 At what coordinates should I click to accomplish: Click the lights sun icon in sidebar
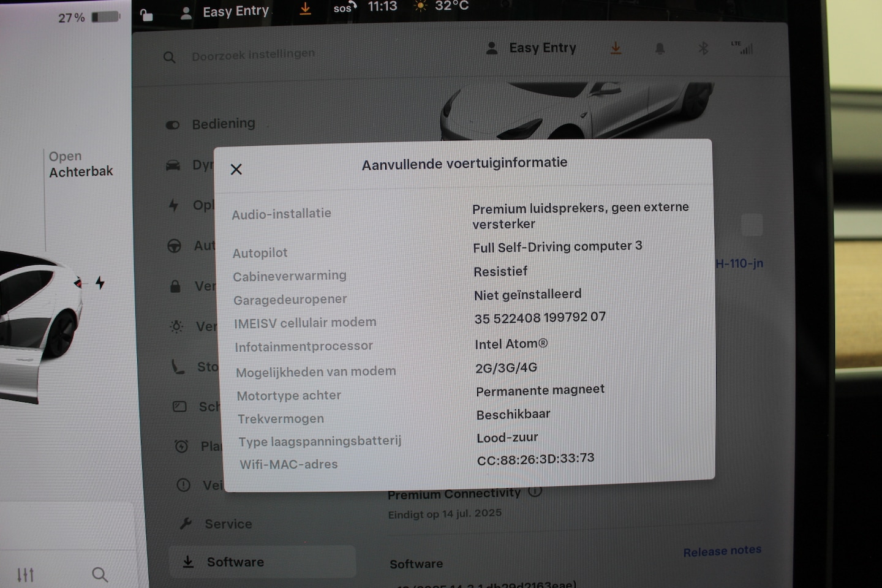[176, 326]
